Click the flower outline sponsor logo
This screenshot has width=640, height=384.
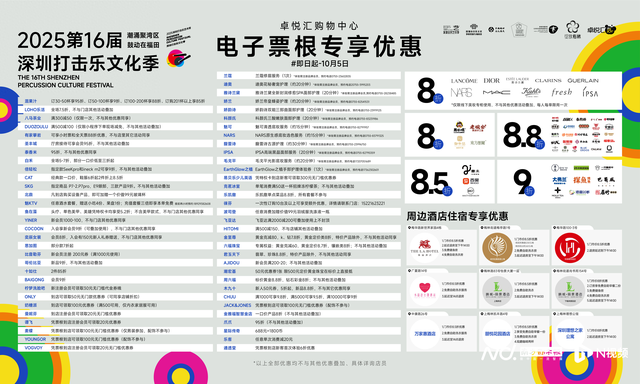[573, 29]
